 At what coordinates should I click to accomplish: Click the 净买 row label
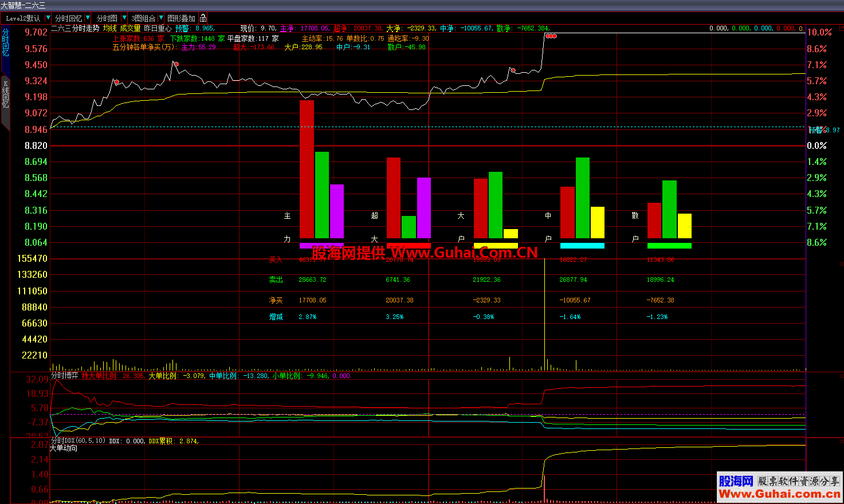(x=276, y=301)
